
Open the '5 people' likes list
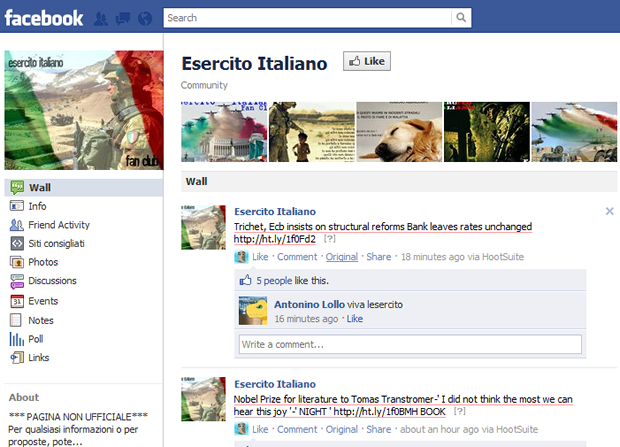click(x=274, y=280)
